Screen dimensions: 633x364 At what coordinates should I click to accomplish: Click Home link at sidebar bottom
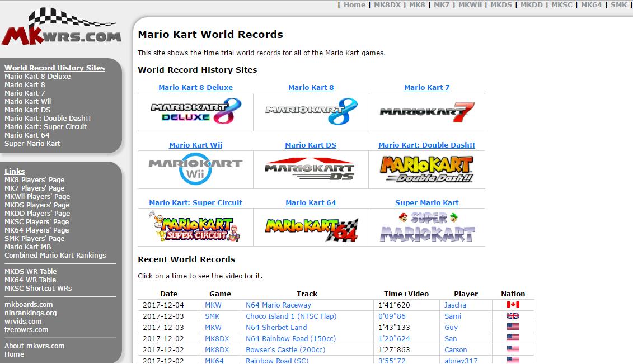14,354
